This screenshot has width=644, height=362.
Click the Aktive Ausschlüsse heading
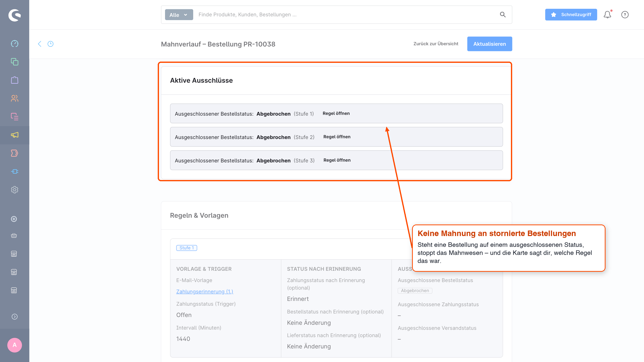coord(202,80)
